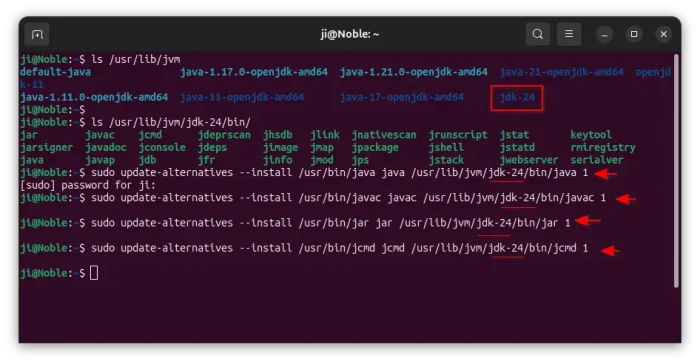Click the jwebserver binary name

point(529,160)
